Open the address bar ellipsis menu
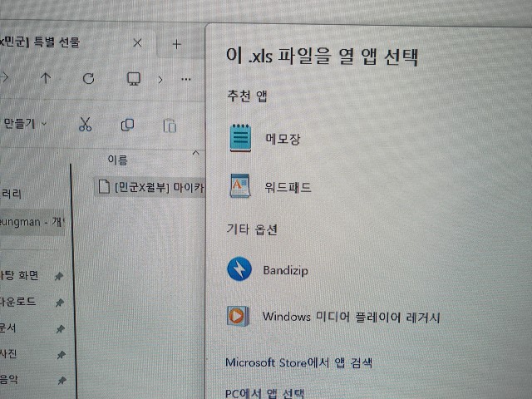Viewport: 532px width, 399px height. [186, 80]
